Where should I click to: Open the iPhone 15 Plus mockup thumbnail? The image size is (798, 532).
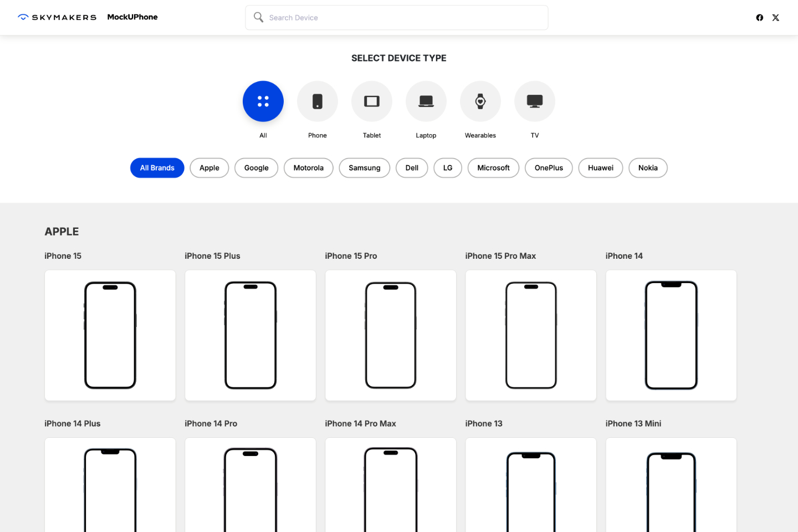pyautogui.click(x=250, y=335)
